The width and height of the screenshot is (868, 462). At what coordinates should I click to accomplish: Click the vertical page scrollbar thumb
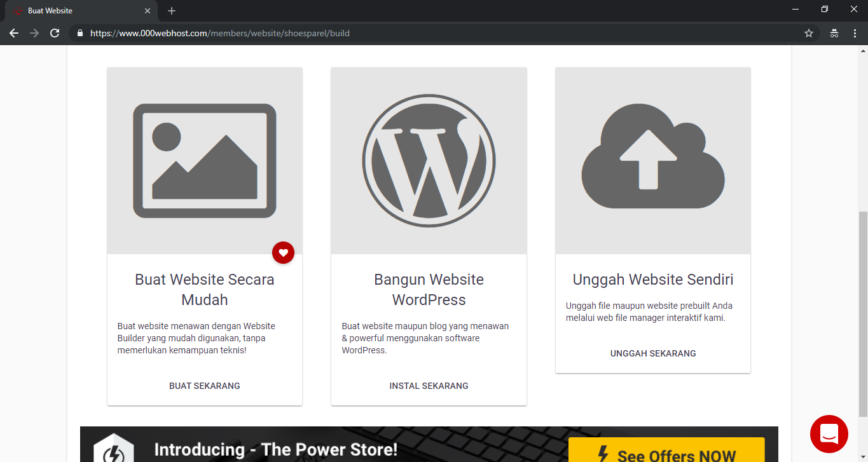[x=863, y=314]
